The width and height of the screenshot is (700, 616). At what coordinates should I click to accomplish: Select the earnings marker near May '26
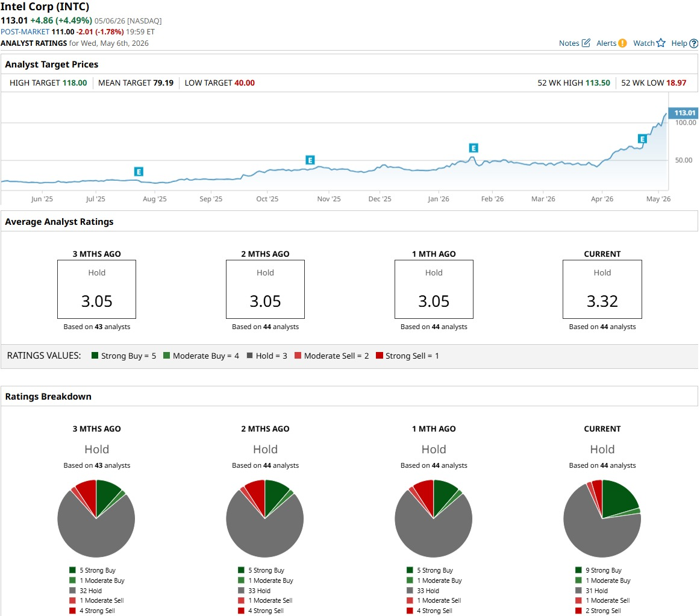[642, 139]
